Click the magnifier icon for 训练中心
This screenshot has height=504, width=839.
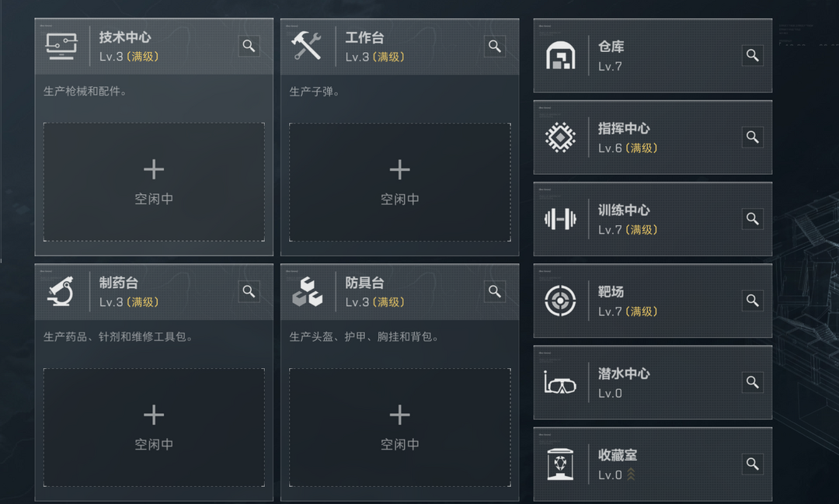click(752, 219)
